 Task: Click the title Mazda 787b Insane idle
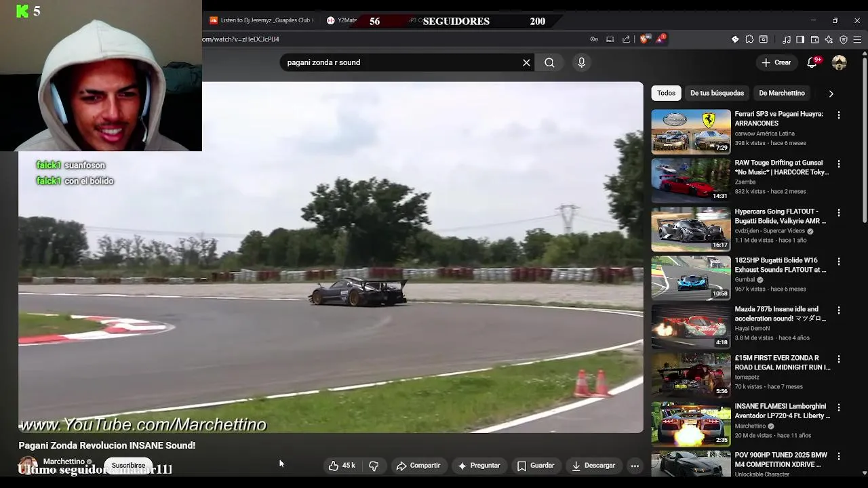pyautogui.click(x=780, y=314)
